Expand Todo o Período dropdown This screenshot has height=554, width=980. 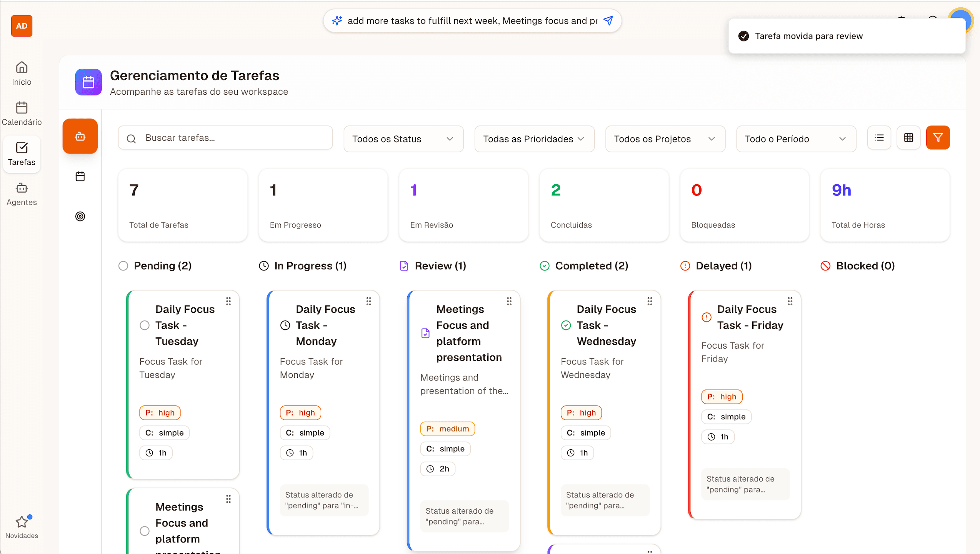click(x=796, y=139)
